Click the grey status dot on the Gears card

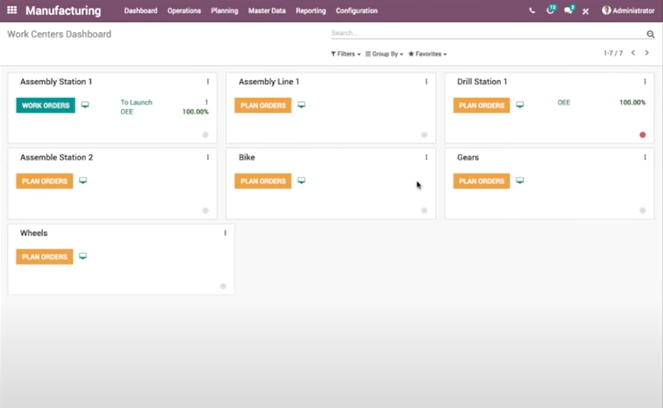642,211
